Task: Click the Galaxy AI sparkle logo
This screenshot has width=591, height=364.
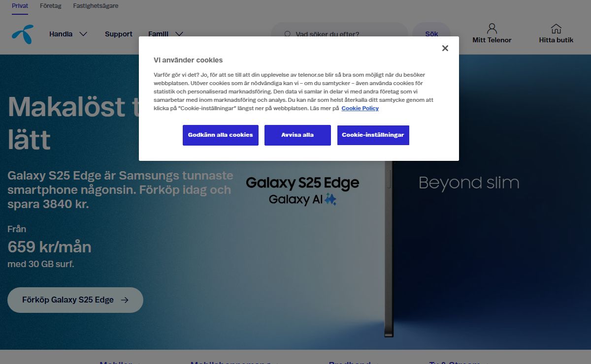Action: (330, 199)
